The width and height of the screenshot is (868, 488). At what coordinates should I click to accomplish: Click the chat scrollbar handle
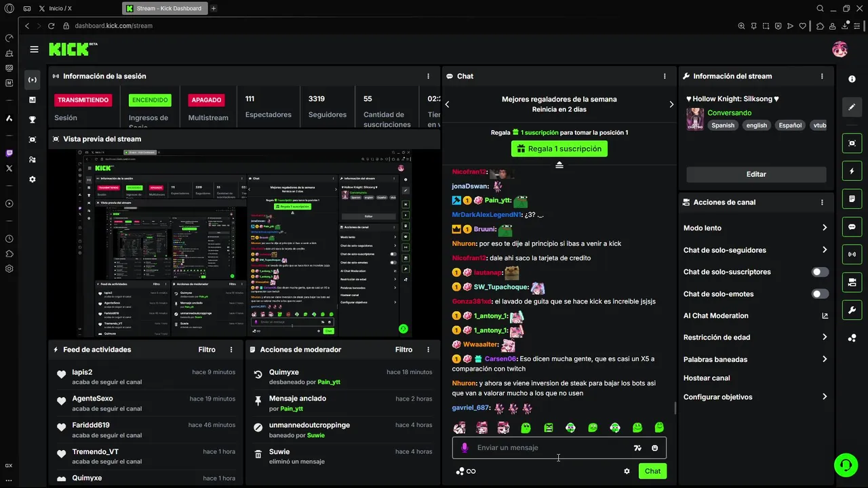click(675, 408)
